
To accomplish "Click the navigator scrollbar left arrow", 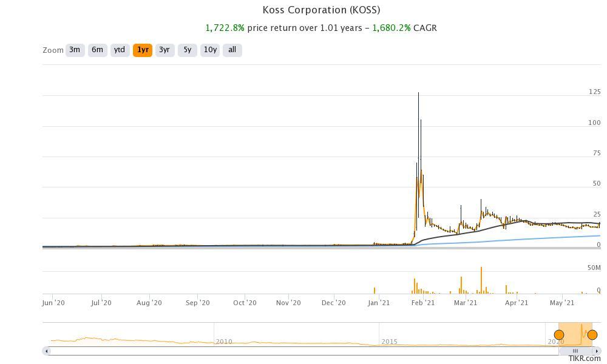I will click(47, 351).
